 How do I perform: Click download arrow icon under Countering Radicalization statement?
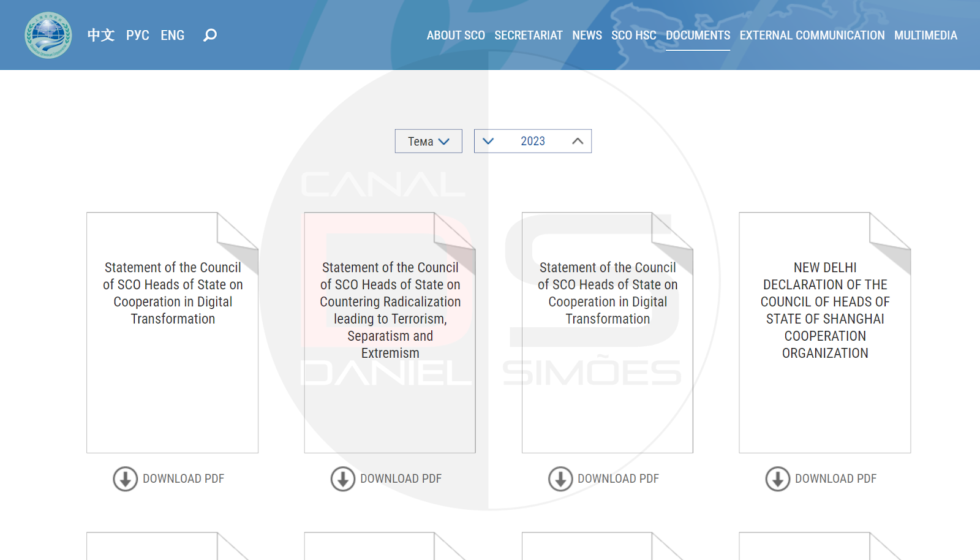click(x=343, y=479)
